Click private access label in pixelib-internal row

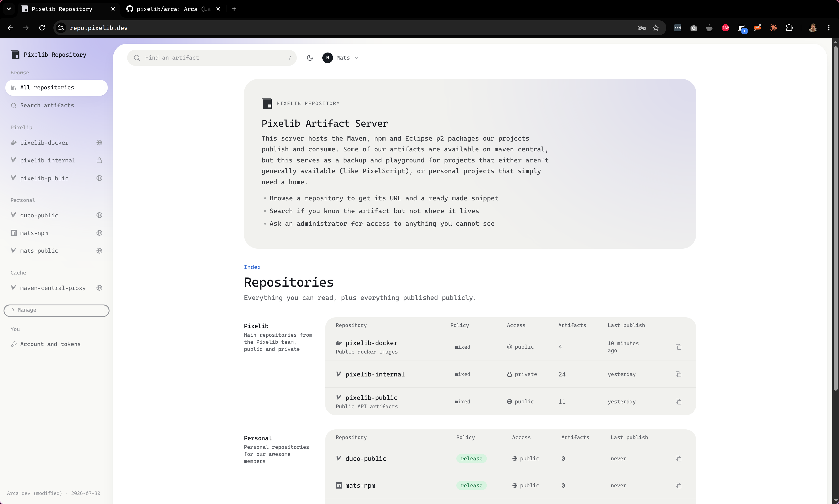coord(522,375)
